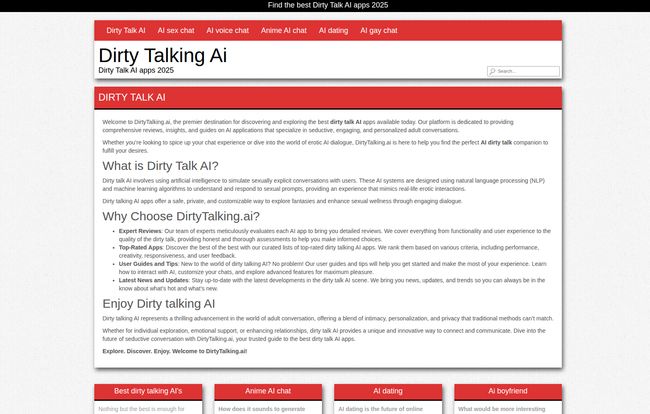Screen dimensions: 650x414
Task: Open the AI sex chat menu item
Action: [176, 30]
